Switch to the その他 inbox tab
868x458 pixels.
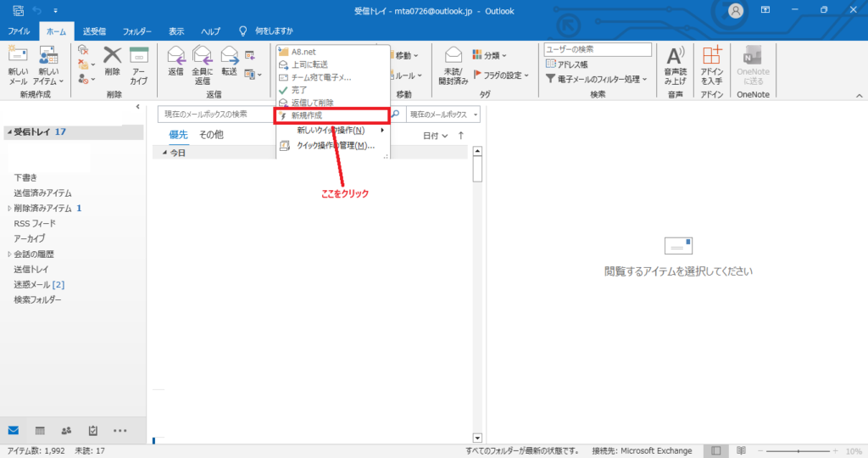[211, 135]
